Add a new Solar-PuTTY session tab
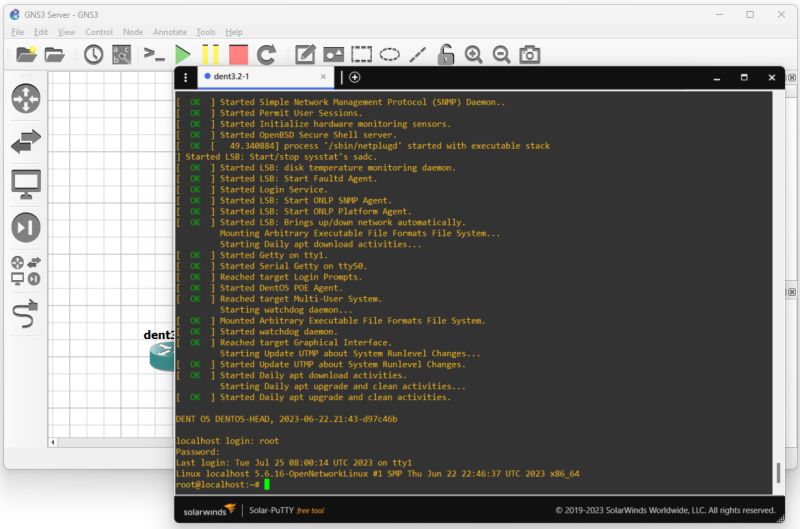 355,77
